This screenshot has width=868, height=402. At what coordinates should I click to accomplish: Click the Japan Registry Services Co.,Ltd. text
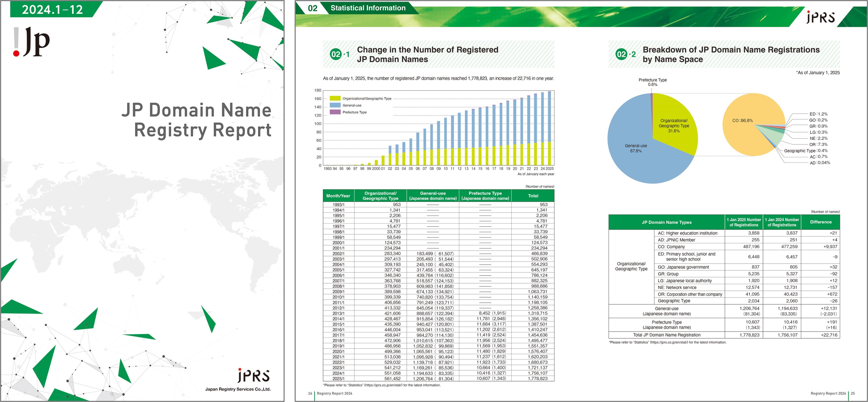(x=238, y=389)
